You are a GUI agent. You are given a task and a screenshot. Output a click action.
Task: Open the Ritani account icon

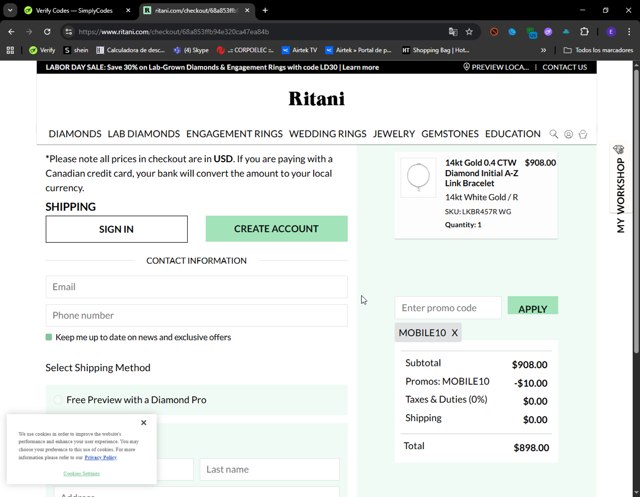(x=568, y=134)
